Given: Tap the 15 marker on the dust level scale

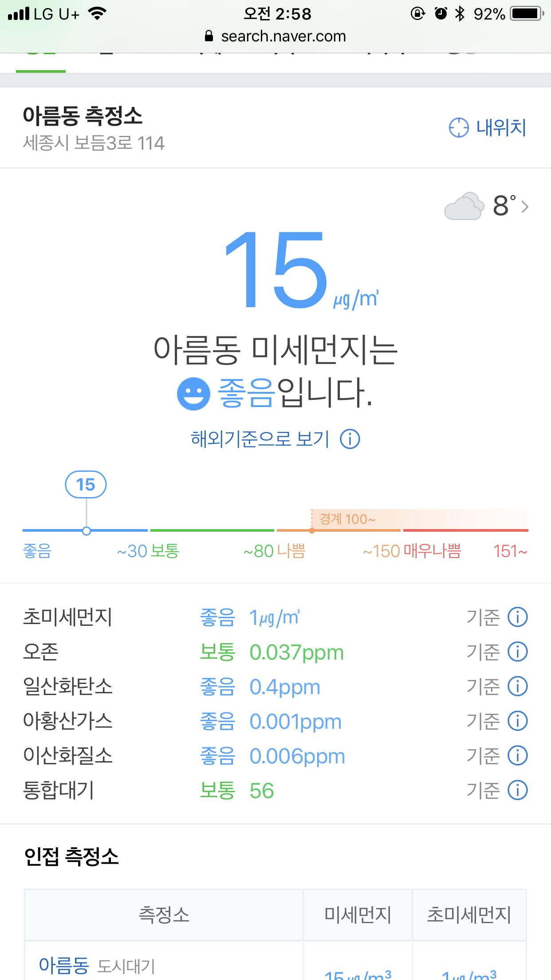Looking at the screenshot, I should [86, 485].
